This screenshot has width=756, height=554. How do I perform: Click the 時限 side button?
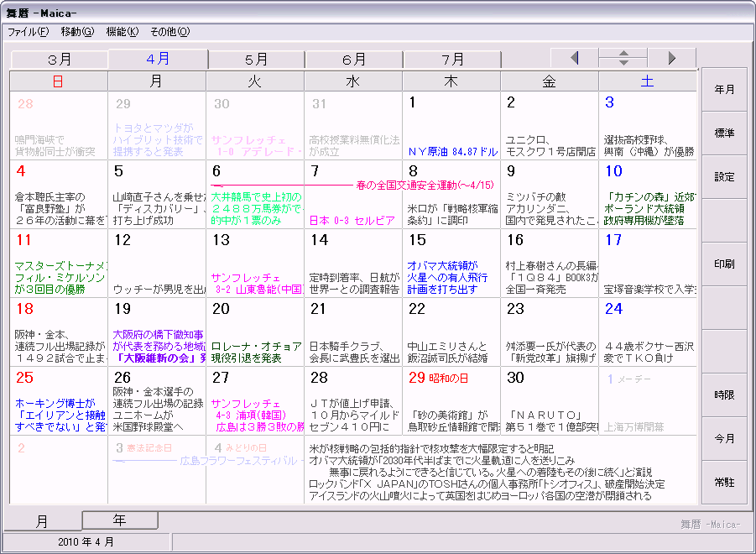click(x=724, y=395)
